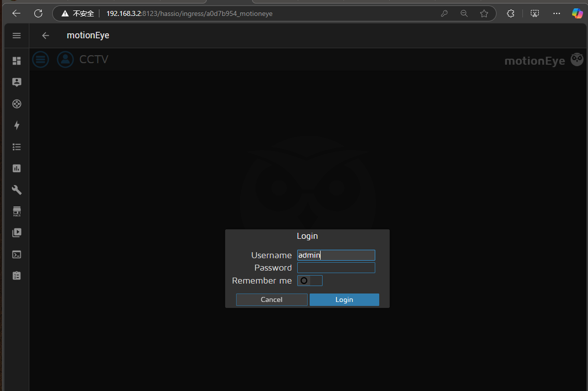588x391 pixels.
Task: Open the HACS store icon in sidebar
Action: click(17, 211)
